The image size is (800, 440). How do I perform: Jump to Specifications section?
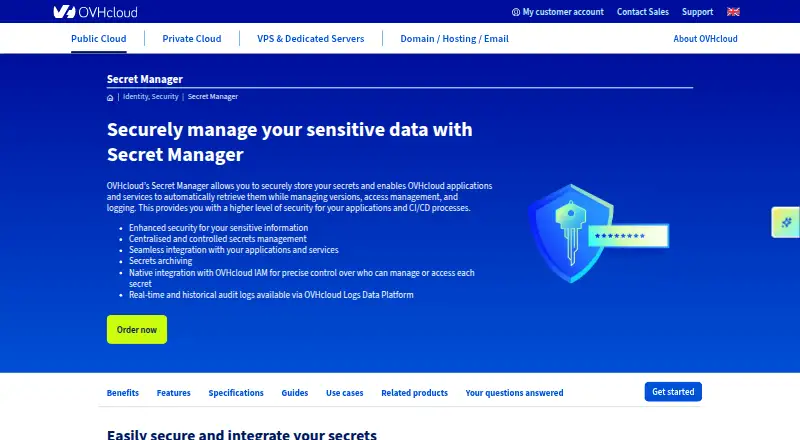(x=236, y=393)
